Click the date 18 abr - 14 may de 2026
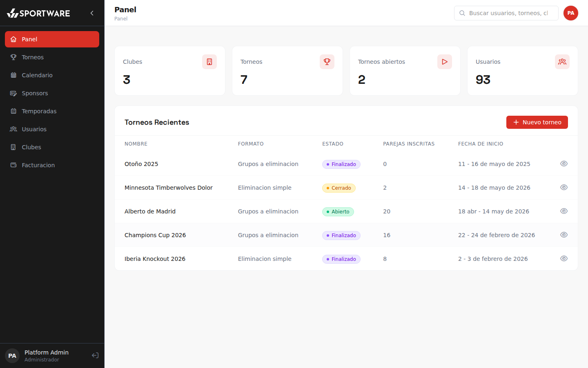588x368 pixels. (x=494, y=211)
